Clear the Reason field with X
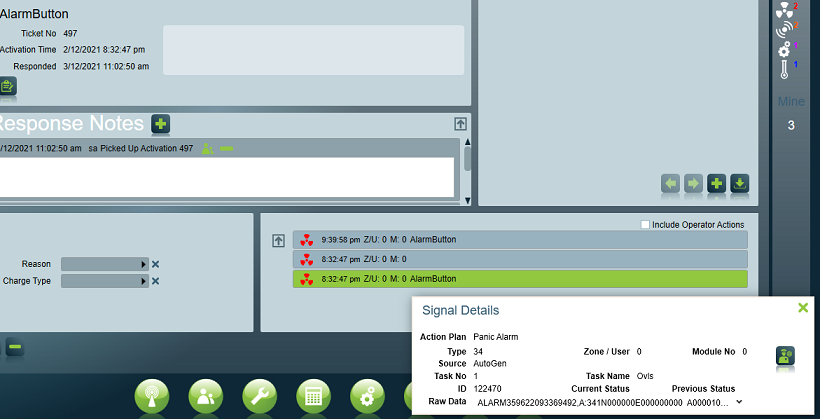 click(155, 264)
